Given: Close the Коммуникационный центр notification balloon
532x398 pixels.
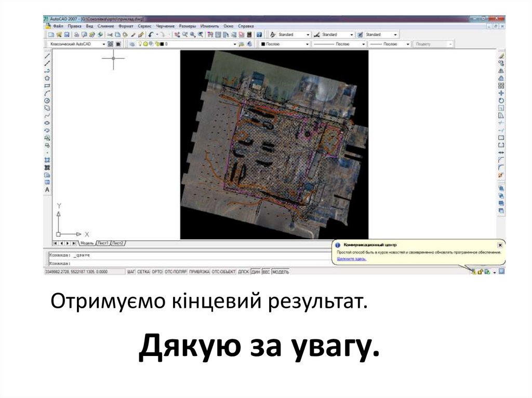Looking at the screenshot, I should pos(500,245).
